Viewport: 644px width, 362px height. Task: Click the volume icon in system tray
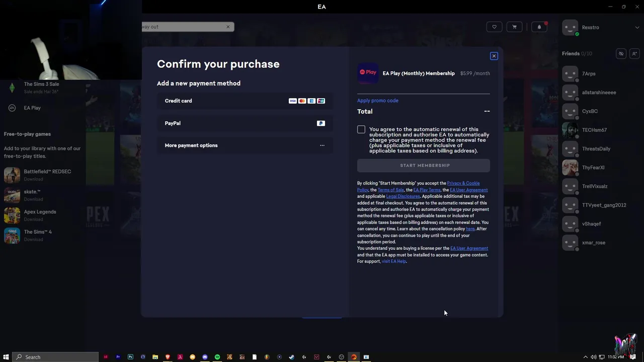click(593, 357)
